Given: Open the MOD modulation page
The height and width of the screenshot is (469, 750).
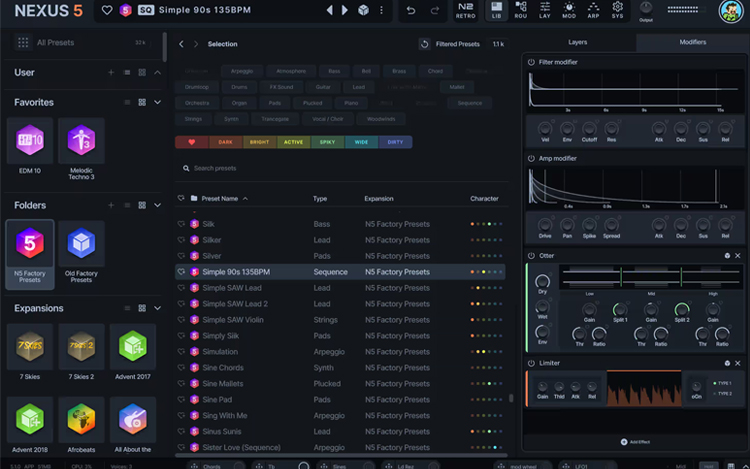Looking at the screenshot, I should 569,10.
